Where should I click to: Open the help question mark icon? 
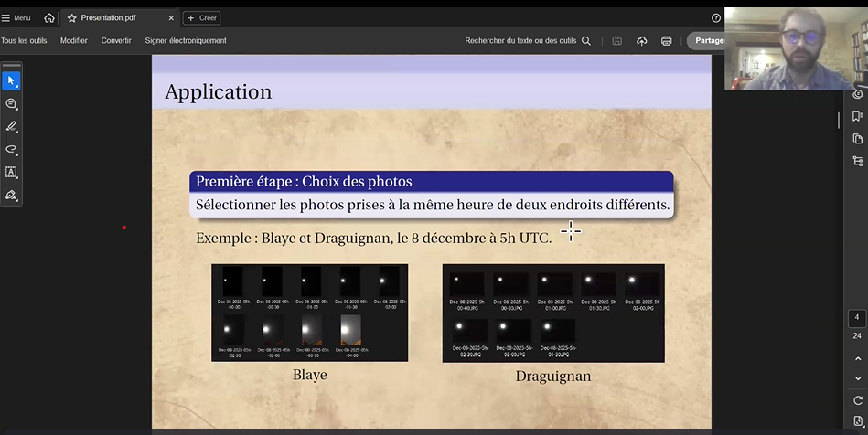pyautogui.click(x=715, y=18)
